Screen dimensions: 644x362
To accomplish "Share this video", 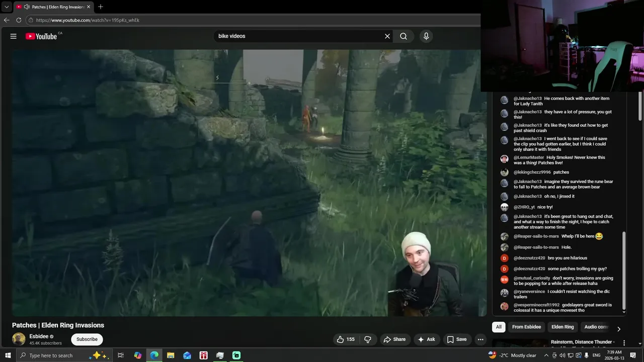I will click(395, 339).
